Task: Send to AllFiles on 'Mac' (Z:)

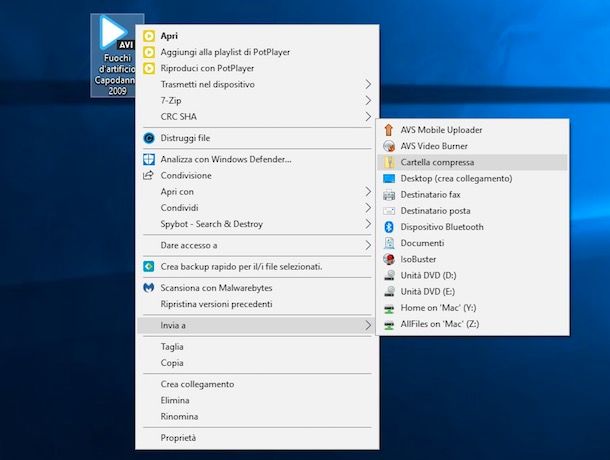Action: coord(472,324)
